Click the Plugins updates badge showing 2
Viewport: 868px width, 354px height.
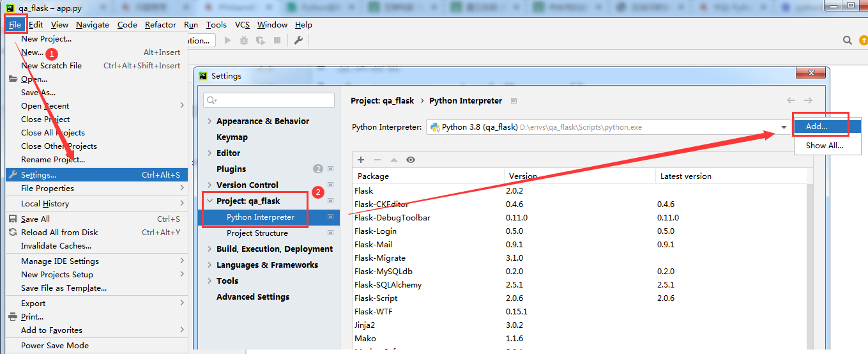[318, 169]
